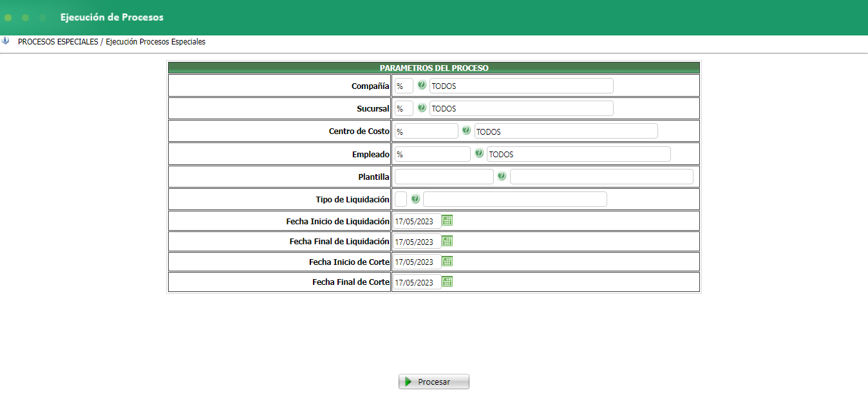Click the Centro de Costo label

tap(359, 131)
